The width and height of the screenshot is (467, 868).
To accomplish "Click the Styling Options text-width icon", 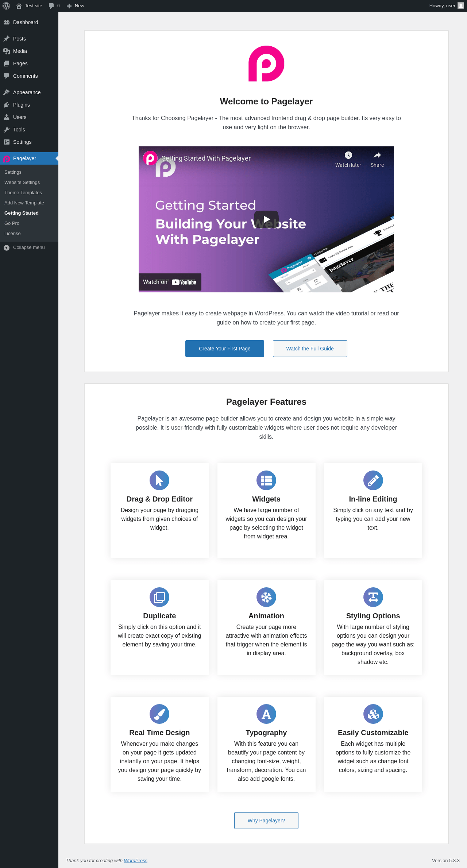I will pyautogui.click(x=373, y=597).
